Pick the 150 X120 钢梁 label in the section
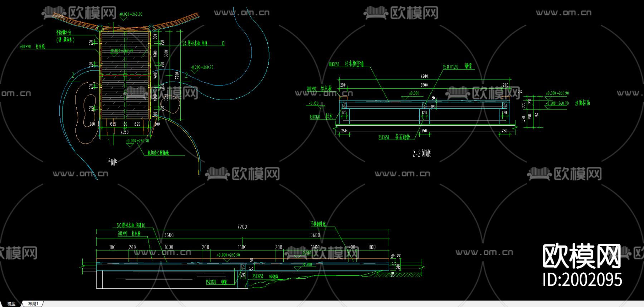This screenshot has height=307, width=644. pyautogui.click(x=458, y=66)
